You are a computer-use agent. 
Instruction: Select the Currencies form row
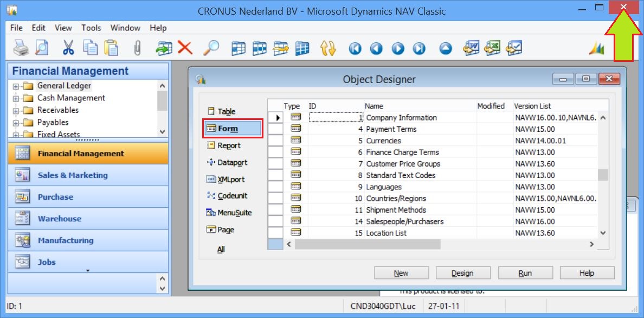point(433,141)
